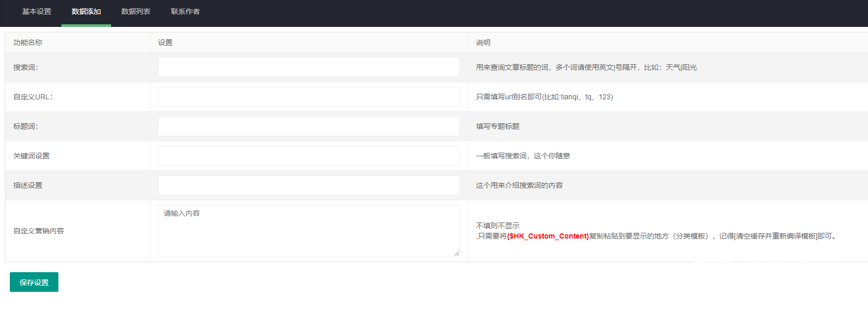Click the 搜索词 input field

click(308, 67)
